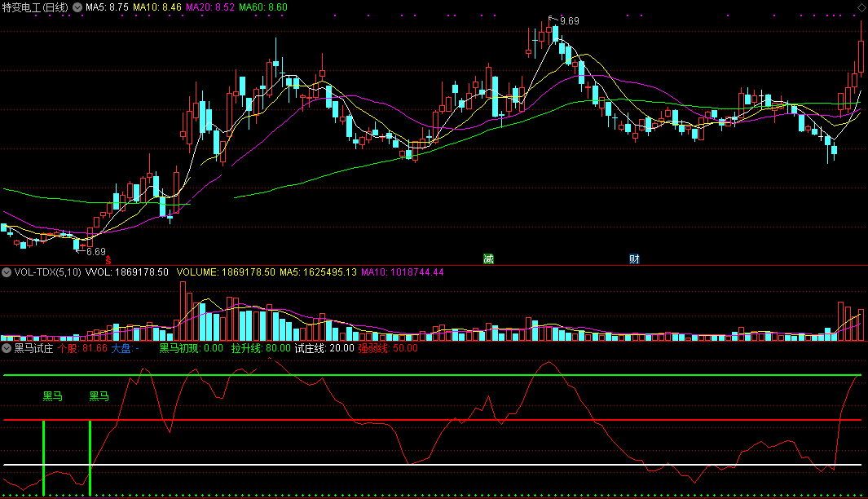Click the first 黑马 signal label
The height and width of the screenshot is (499, 868).
tap(53, 396)
